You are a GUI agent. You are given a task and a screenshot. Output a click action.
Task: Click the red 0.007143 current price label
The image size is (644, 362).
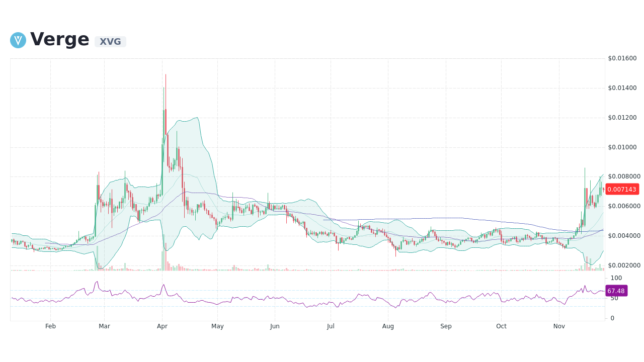click(622, 190)
